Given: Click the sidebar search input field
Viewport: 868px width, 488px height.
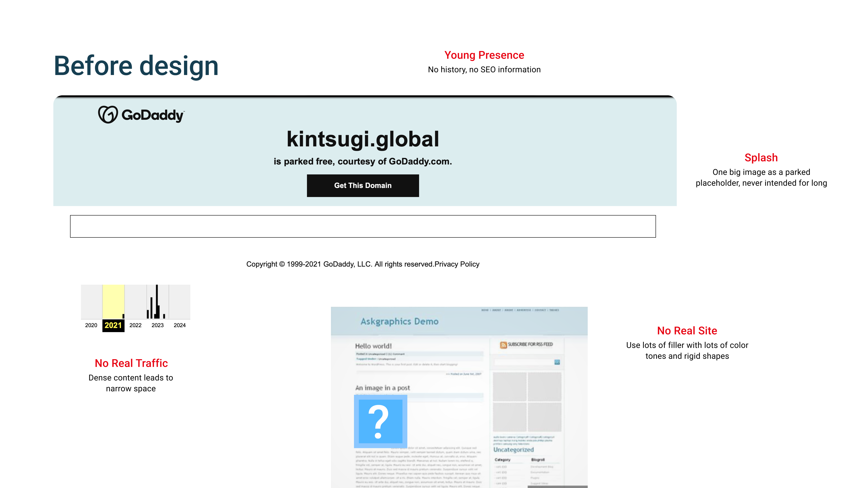Looking at the screenshot, I should coord(523,362).
